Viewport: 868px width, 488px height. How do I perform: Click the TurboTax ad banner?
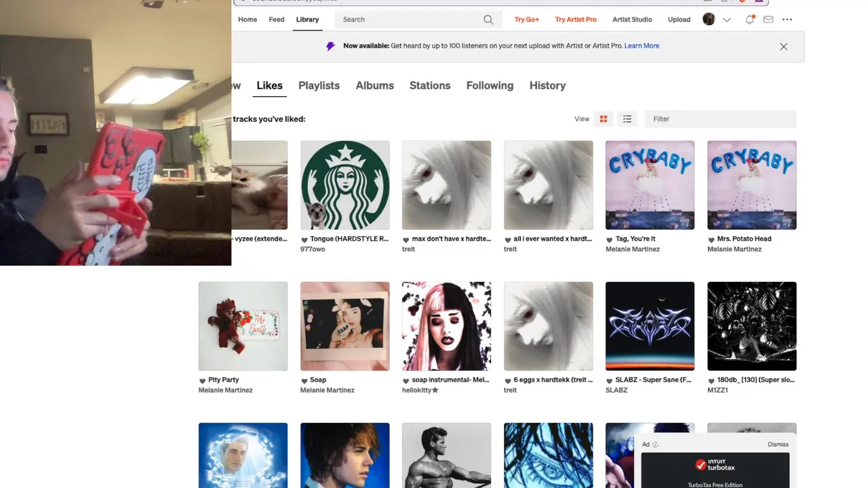tap(715, 470)
